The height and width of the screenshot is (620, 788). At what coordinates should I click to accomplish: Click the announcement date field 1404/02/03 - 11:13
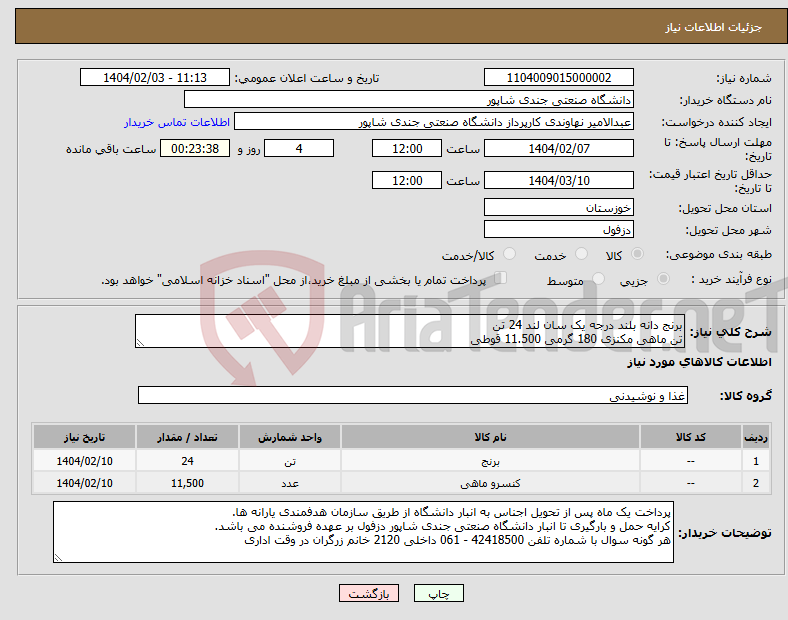155,77
